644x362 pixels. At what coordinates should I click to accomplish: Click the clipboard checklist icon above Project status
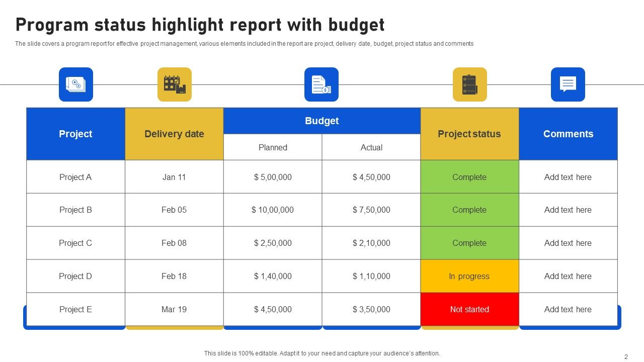pos(470,84)
